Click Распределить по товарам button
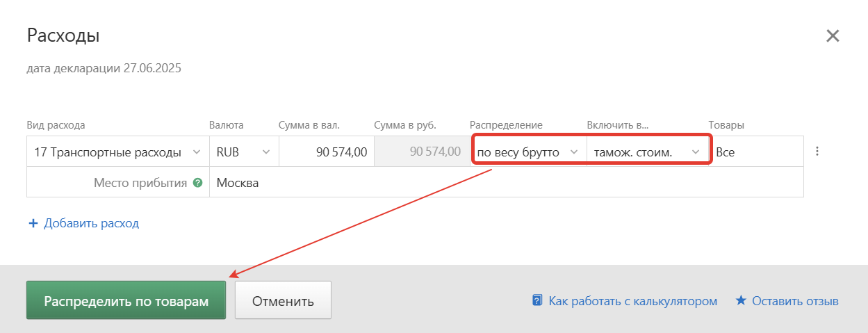Viewport: 868px width, 333px height. (x=126, y=301)
